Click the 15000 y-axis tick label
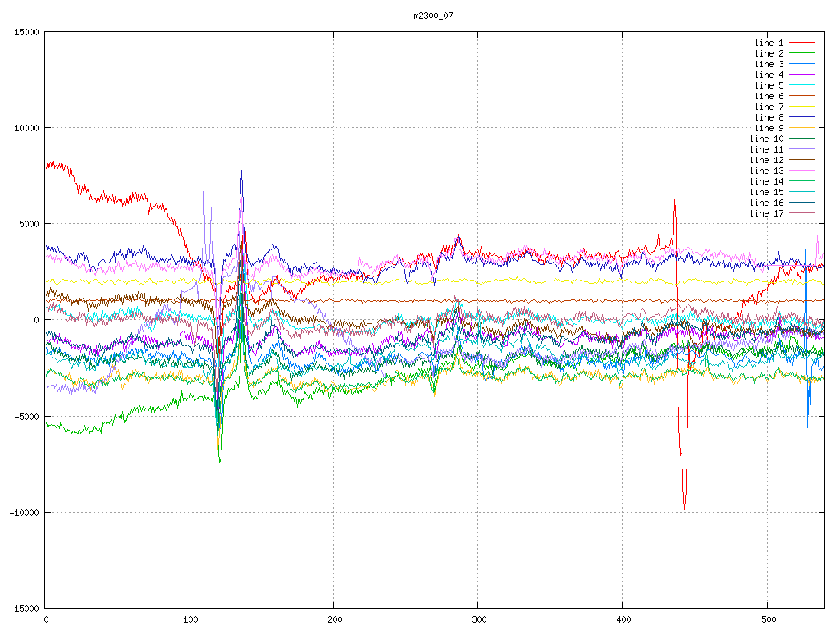 point(25,32)
